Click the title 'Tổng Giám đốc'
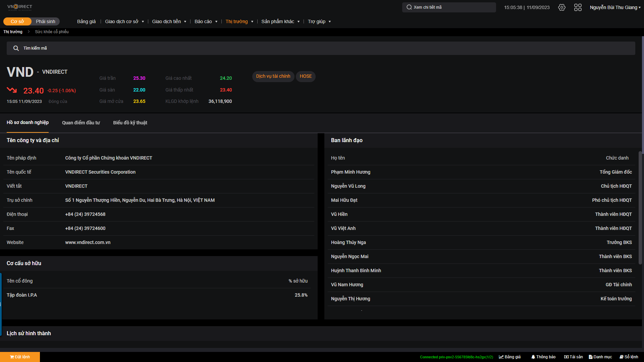Image resolution: width=644 pixels, height=362 pixels. point(616,172)
